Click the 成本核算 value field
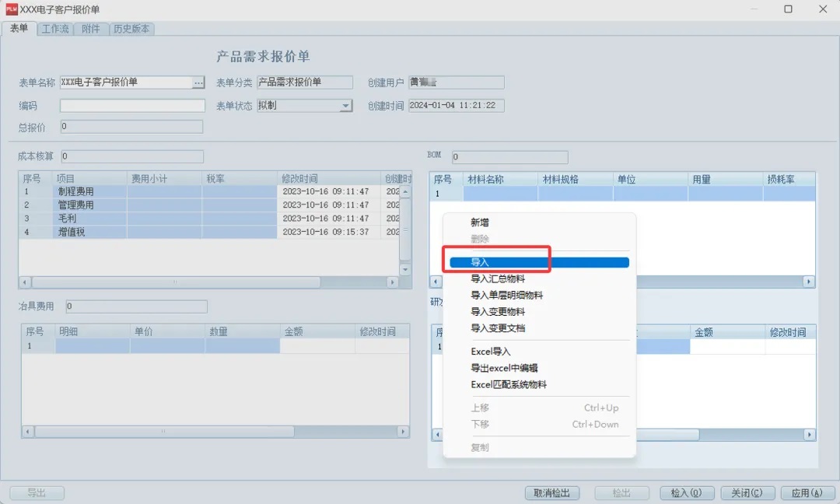This screenshot has width=840, height=504. [x=132, y=156]
